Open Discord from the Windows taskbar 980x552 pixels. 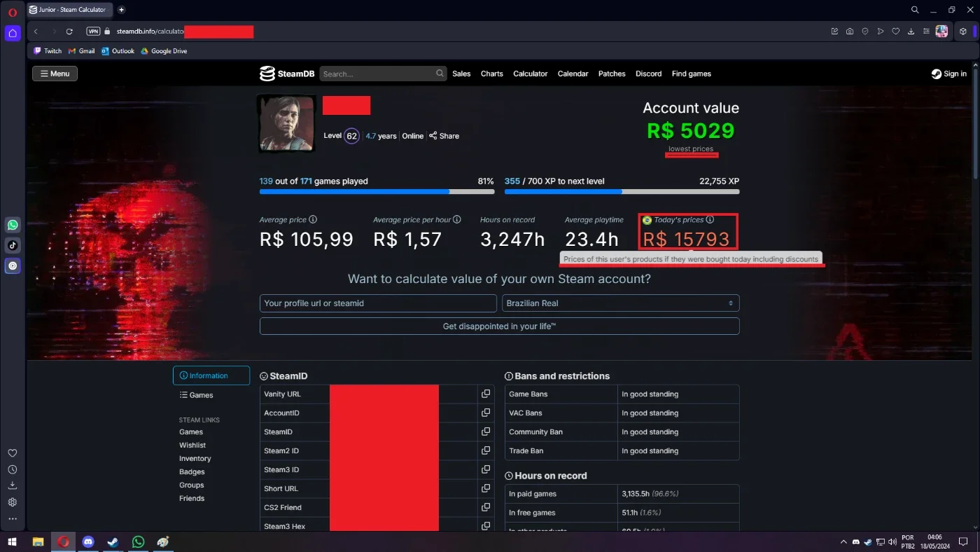(88, 542)
